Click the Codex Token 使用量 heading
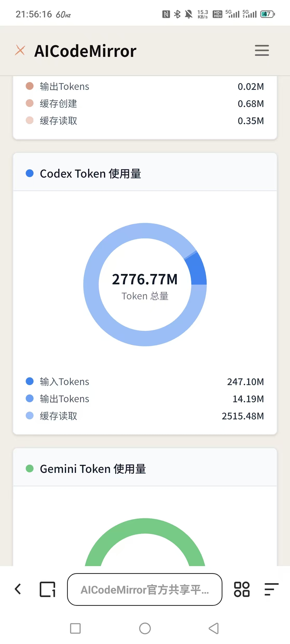The height and width of the screenshot is (644, 290). tap(90, 173)
